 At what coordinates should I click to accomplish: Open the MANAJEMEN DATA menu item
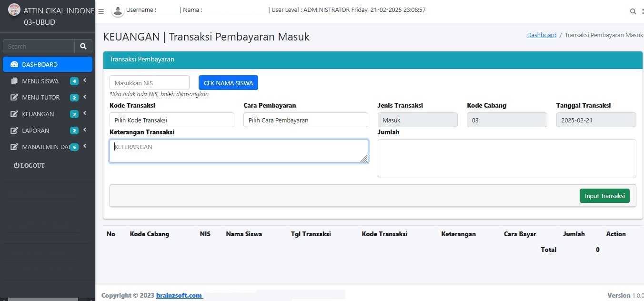(x=45, y=147)
